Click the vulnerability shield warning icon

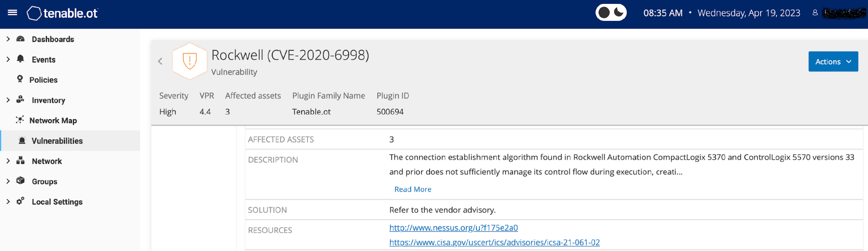(190, 61)
